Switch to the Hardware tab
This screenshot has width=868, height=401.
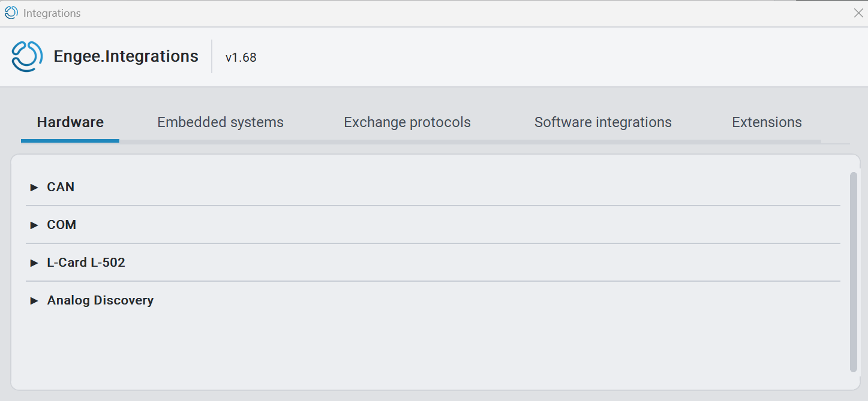[x=70, y=122]
